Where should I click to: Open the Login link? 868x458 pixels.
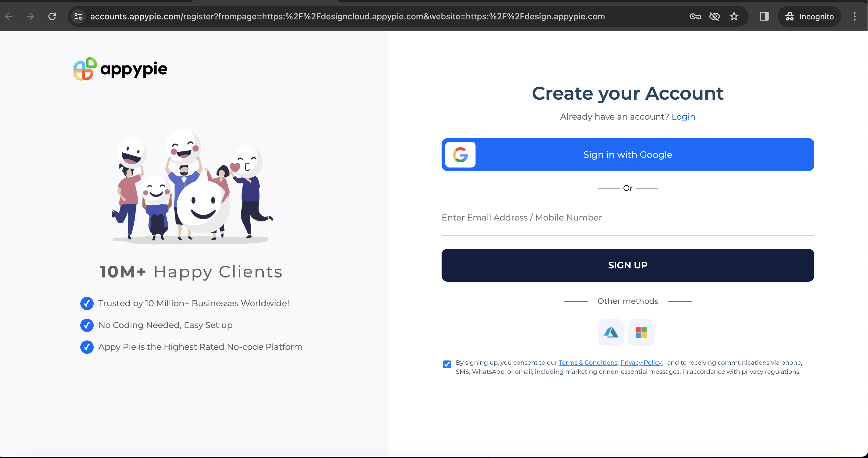pyautogui.click(x=683, y=117)
